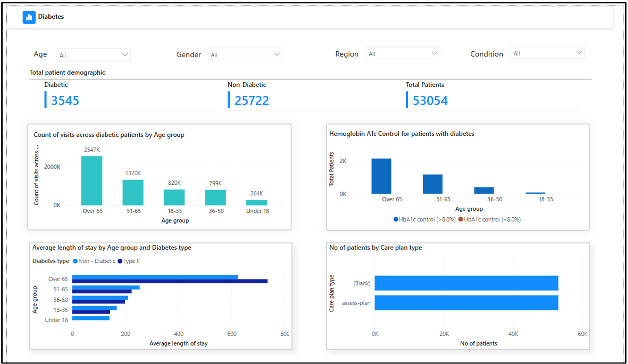628x364 pixels.
Task: Select the Total Patients 53054 card value
Action: 430,101
